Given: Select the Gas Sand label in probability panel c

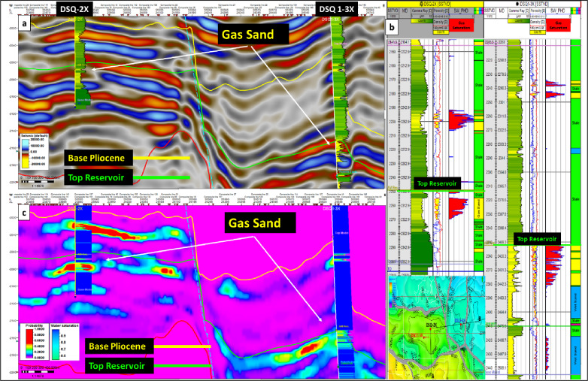Looking at the screenshot, I should [x=260, y=223].
